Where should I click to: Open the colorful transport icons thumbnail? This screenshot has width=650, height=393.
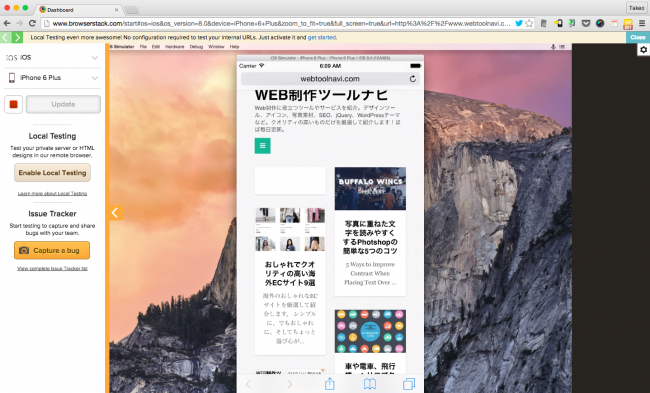tap(370, 331)
